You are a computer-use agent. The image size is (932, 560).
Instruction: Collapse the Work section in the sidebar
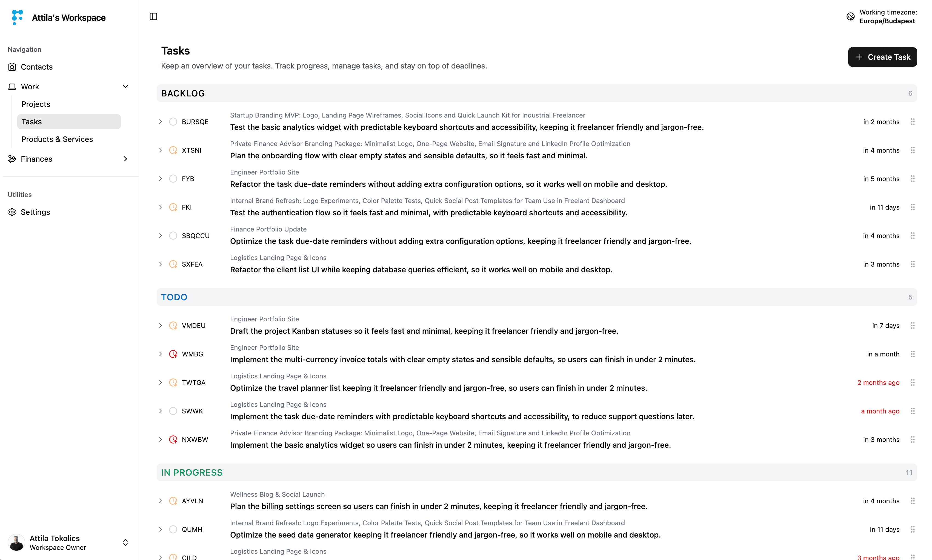[x=125, y=86]
